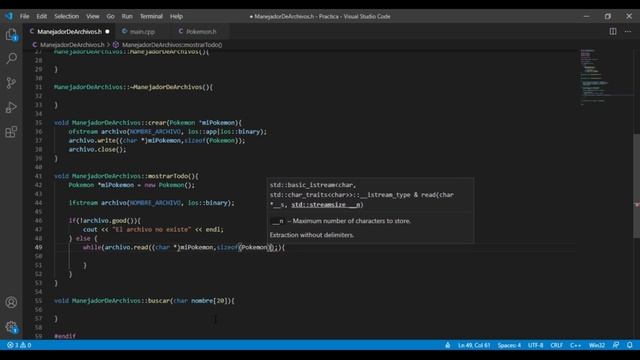Click archivo.close() on line 38
Image resolution: width=640 pixels, height=360 pixels.
[x=97, y=150]
